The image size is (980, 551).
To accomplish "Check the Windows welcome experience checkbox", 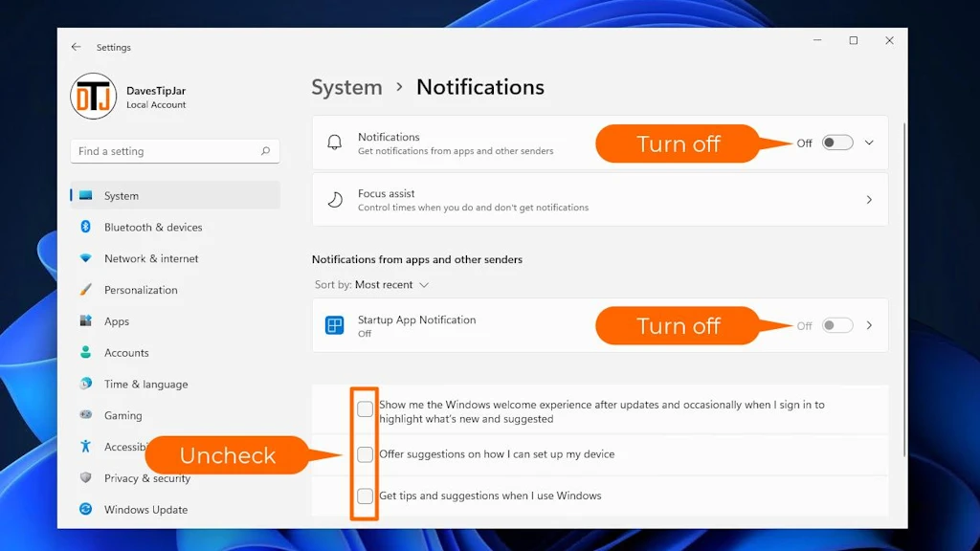I will [365, 409].
